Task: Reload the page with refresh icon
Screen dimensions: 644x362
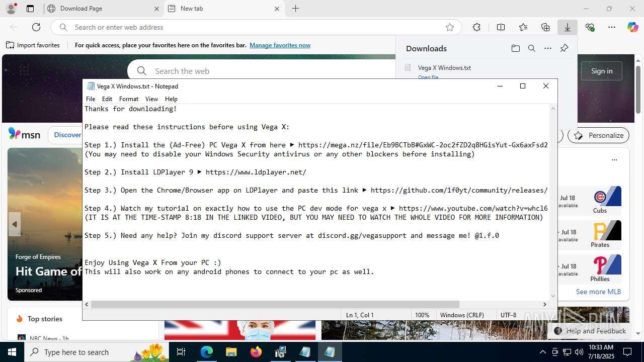Action: click(36, 27)
